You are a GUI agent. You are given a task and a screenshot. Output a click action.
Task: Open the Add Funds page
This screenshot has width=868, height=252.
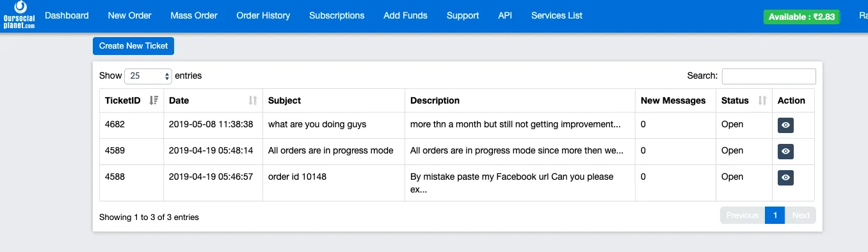(x=405, y=15)
